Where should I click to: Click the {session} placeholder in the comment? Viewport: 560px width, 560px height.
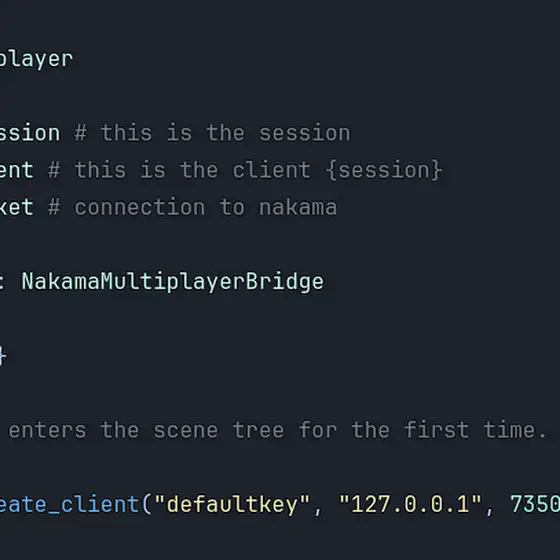(384, 170)
